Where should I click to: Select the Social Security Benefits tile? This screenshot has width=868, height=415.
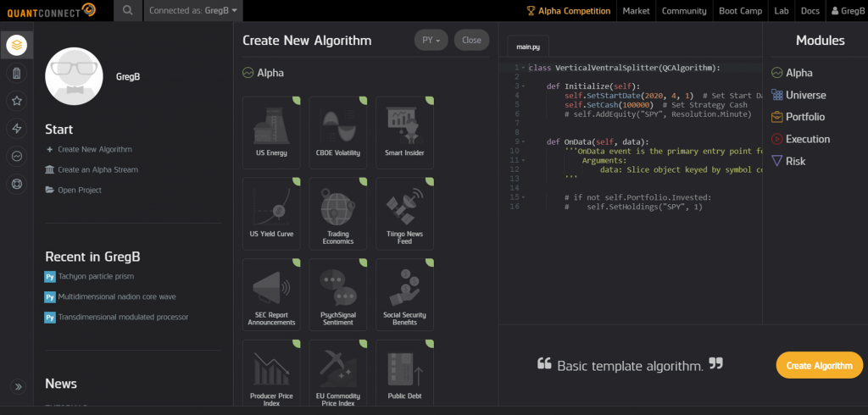(404, 295)
